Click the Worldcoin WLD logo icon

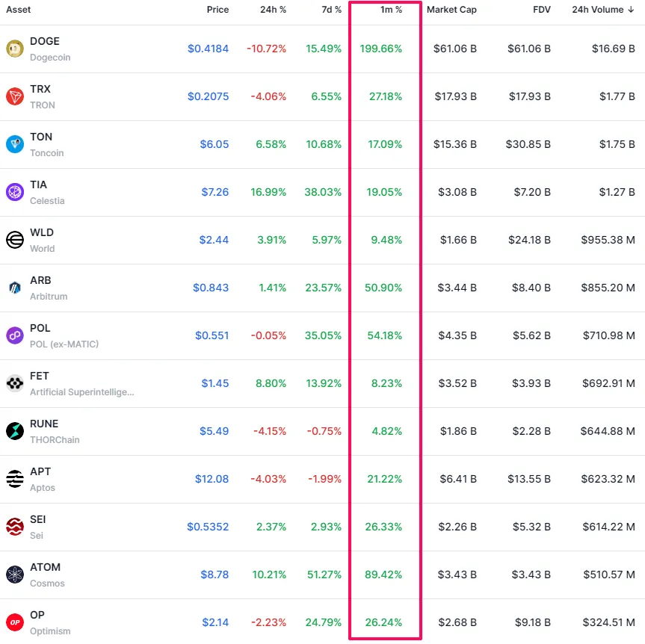tap(15, 240)
